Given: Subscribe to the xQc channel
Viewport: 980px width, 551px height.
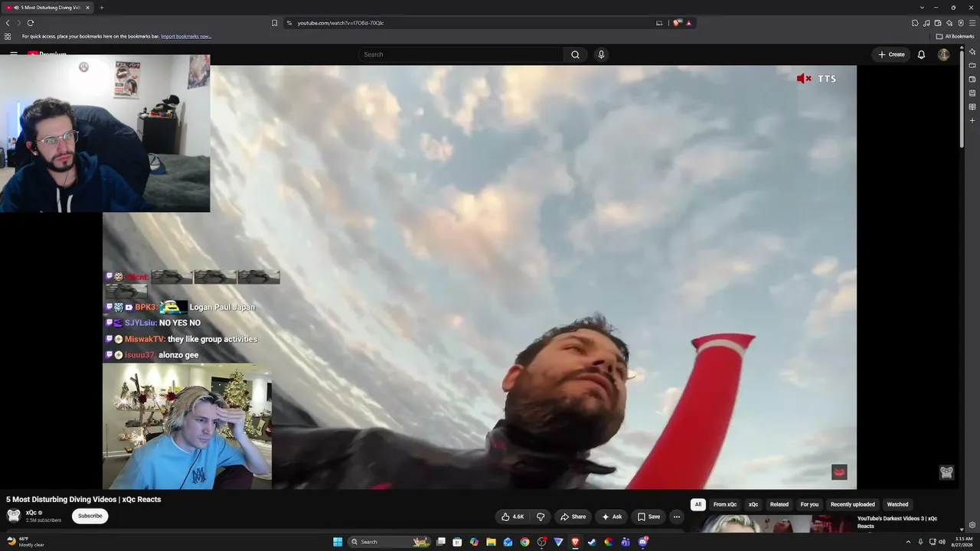Looking at the screenshot, I should tap(90, 516).
